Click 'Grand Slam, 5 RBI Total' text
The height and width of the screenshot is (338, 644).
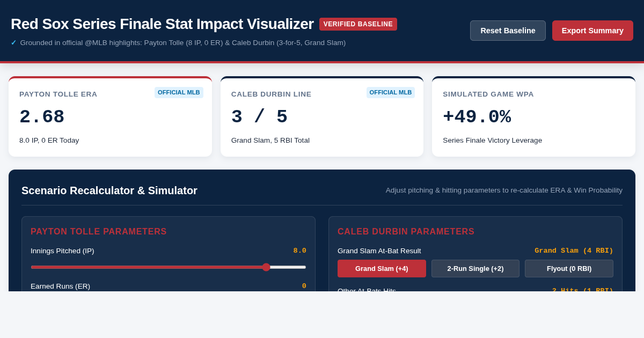(270, 141)
